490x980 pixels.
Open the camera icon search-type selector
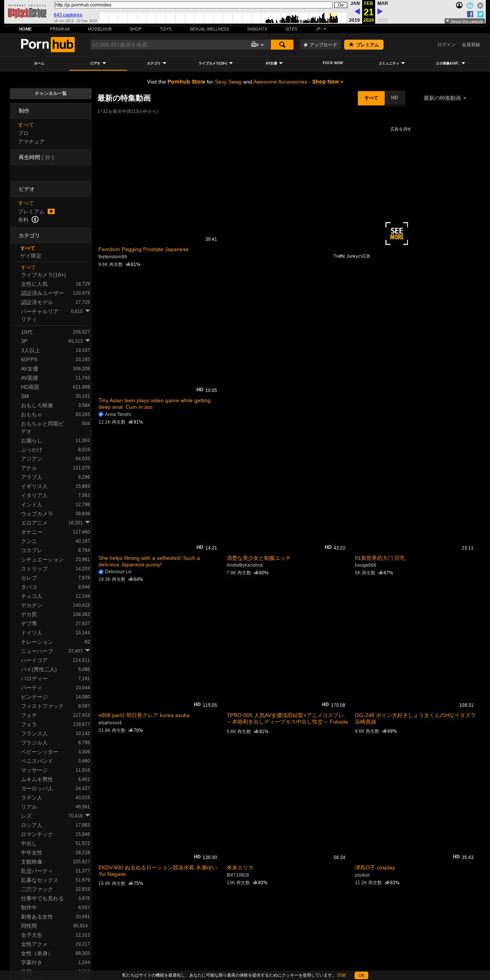(257, 45)
